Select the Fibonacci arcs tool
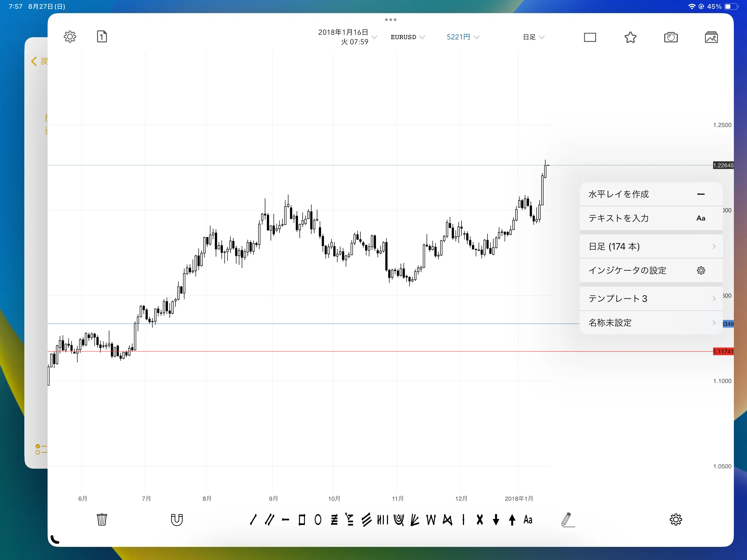This screenshot has width=747, height=560. click(399, 520)
